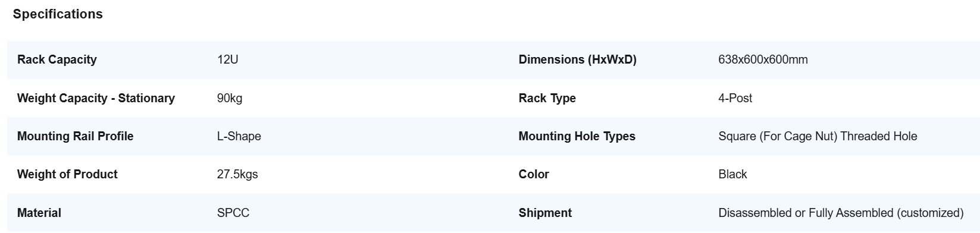Click the 638x600x600mm dimensions value

pyautogui.click(x=763, y=59)
